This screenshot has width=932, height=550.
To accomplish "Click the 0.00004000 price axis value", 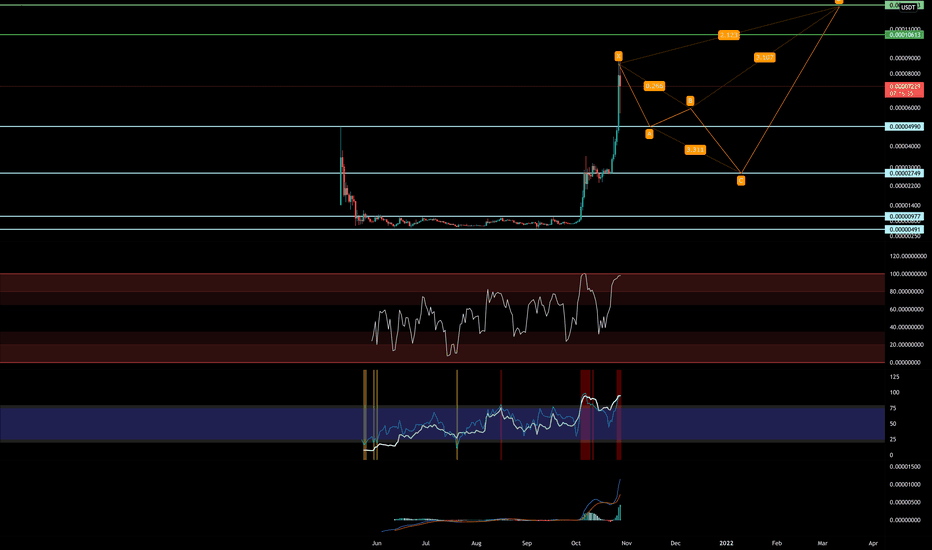I will (x=905, y=146).
